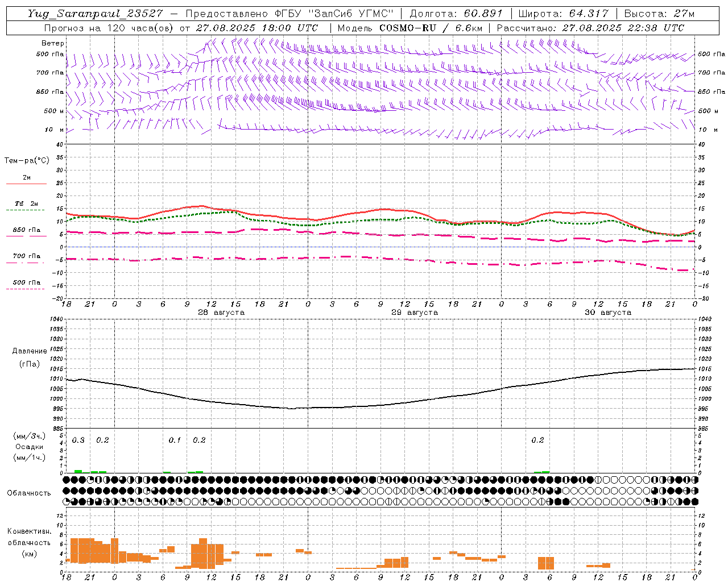Image resolution: width=728 pixels, height=582 pixels.
Task: Click the 0.1 precipitation amount value
Action: coord(175,440)
